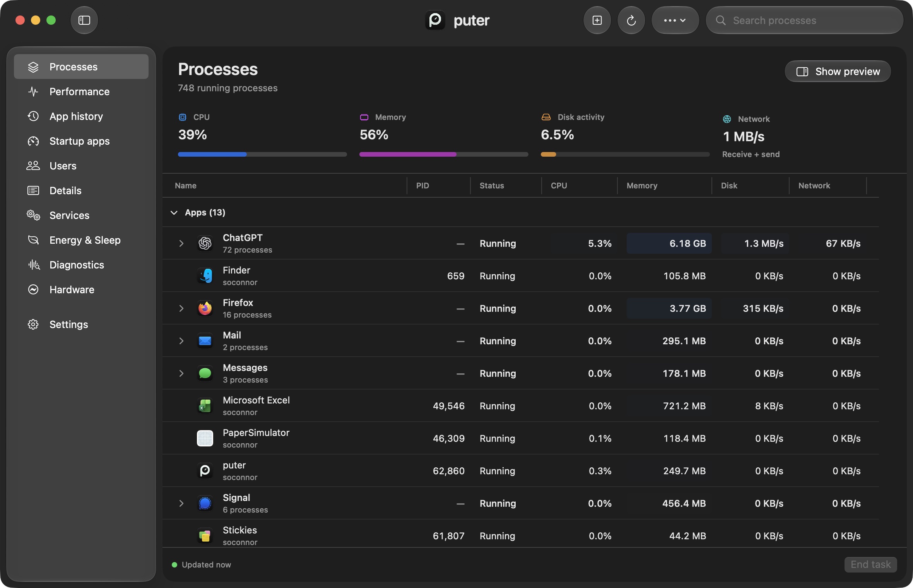Click the Energy & Sleep leaf icon
The image size is (913, 588).
tap(33, 240)
